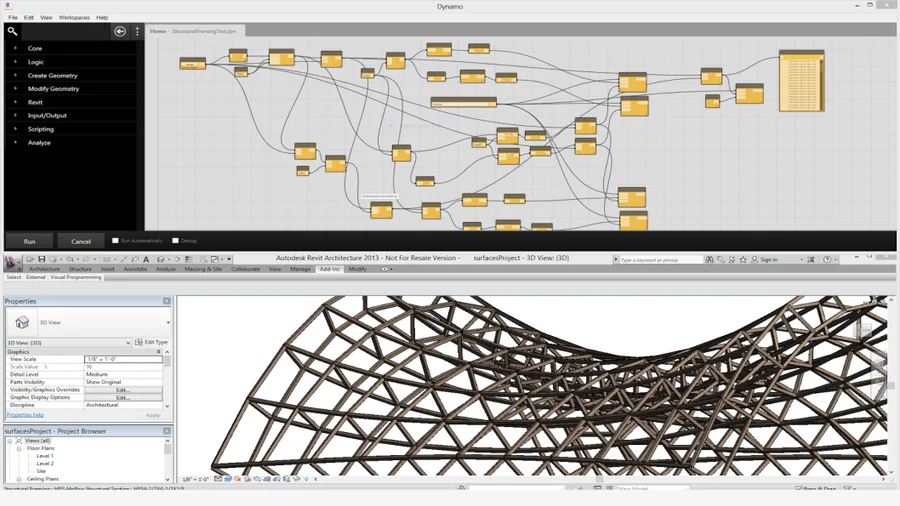Screen dimensions: 900x506
Task: Click the Redo icon in Revit quick access toolbar
Action: [x=86, y=259]
